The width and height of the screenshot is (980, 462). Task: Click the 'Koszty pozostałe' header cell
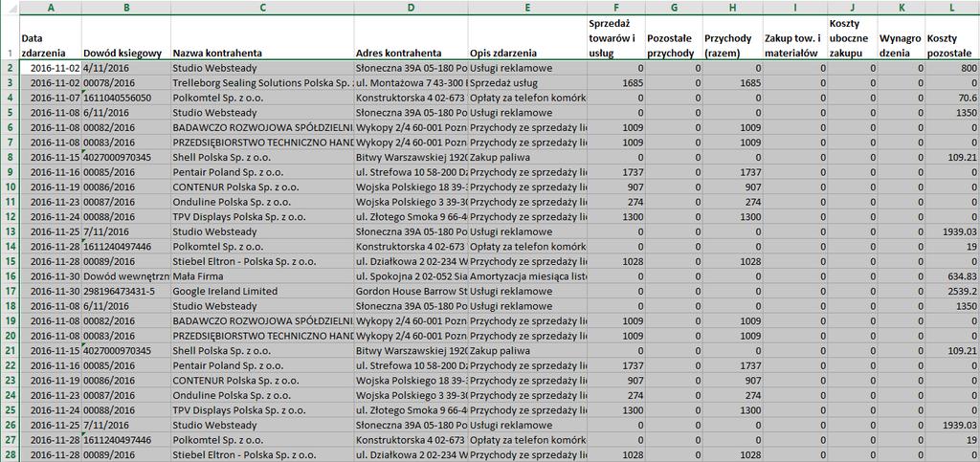click(952, 37)
